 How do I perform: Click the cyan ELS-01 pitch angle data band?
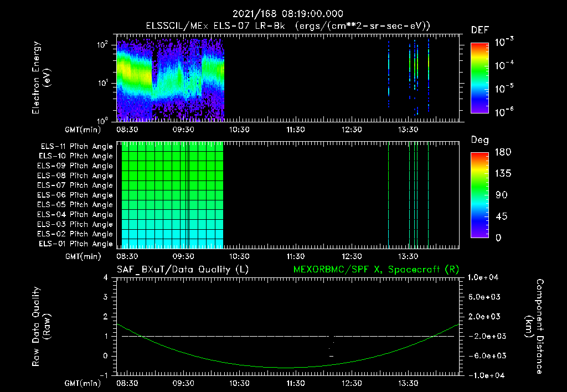pyautogui.click(x=172, y=244)
